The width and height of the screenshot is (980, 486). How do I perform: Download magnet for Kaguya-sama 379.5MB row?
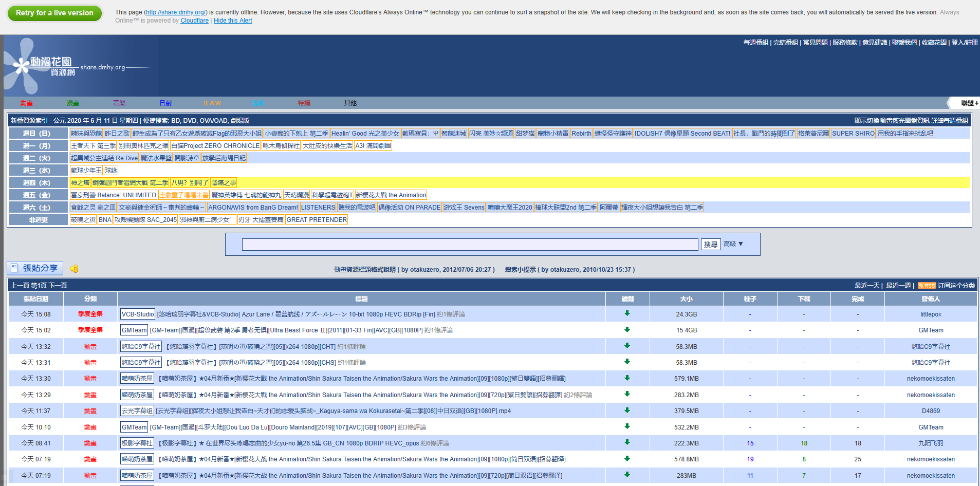tap(627, 410)
